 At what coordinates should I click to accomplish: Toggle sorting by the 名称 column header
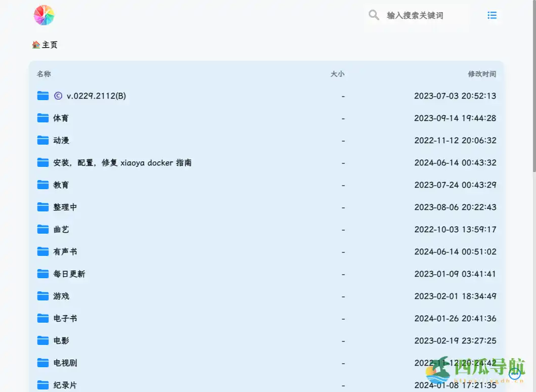tap(43, 74)
